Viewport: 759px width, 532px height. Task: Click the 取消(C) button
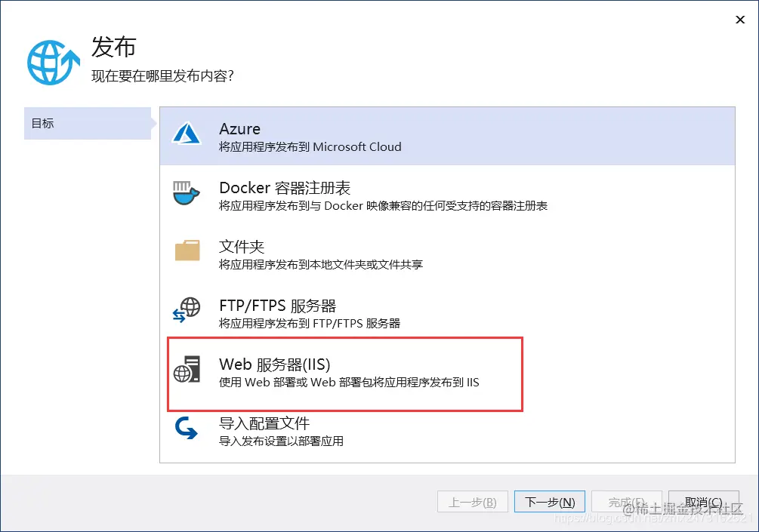(702, 501)
